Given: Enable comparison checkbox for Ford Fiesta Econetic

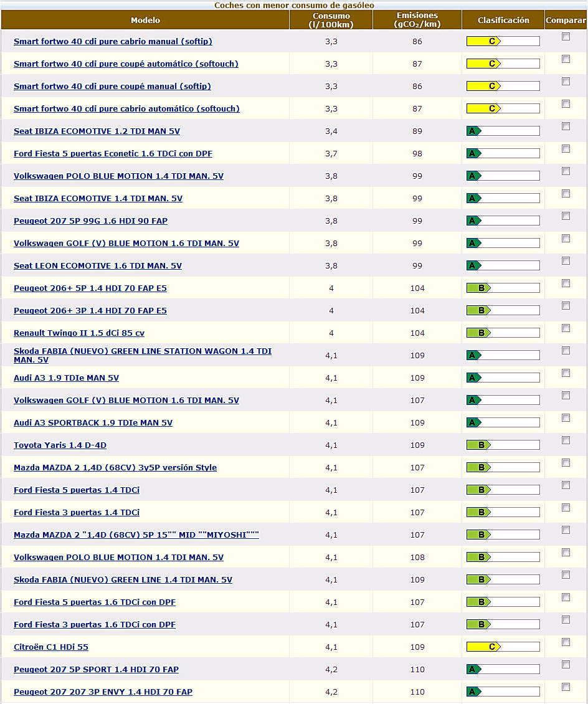Looking at the screenshot, I should (566, 149).
